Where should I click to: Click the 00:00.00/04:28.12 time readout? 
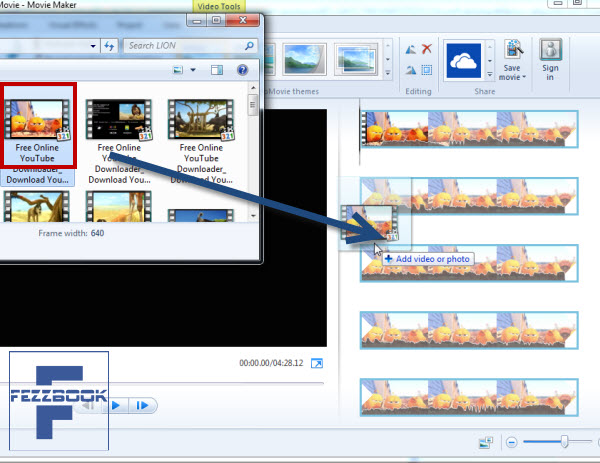click(271, 363)
